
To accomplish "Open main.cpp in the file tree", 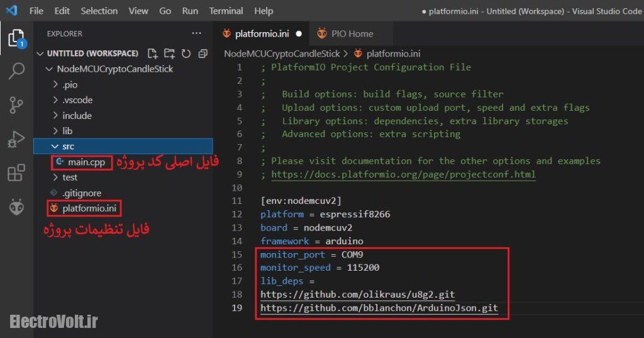I will (x=86, y=162).
